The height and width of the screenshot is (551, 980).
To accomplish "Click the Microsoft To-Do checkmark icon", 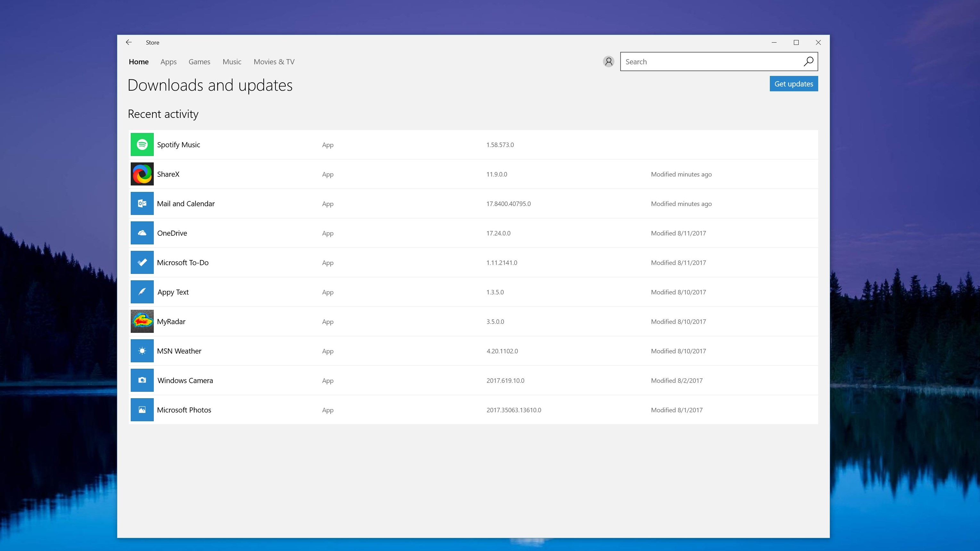I will [142, 263].
